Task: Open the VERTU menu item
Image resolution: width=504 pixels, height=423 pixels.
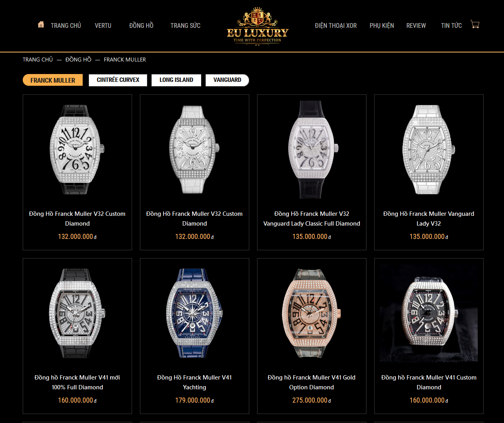Action: coord(103,25)
